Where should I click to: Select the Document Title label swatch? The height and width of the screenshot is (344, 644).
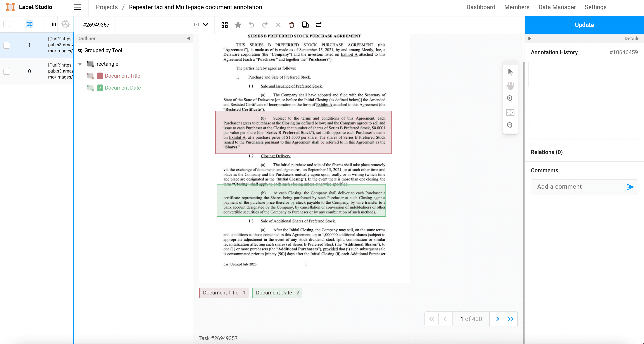click(x=223, y=292)
